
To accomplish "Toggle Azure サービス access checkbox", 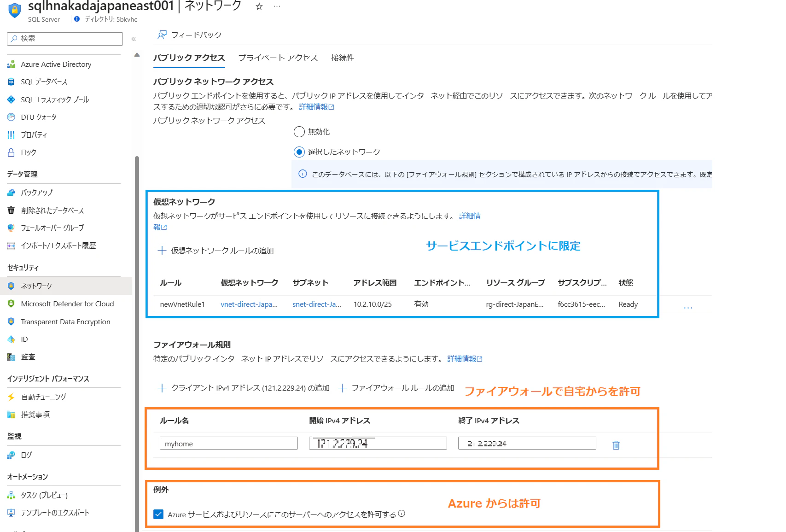I will pos(158,514).
